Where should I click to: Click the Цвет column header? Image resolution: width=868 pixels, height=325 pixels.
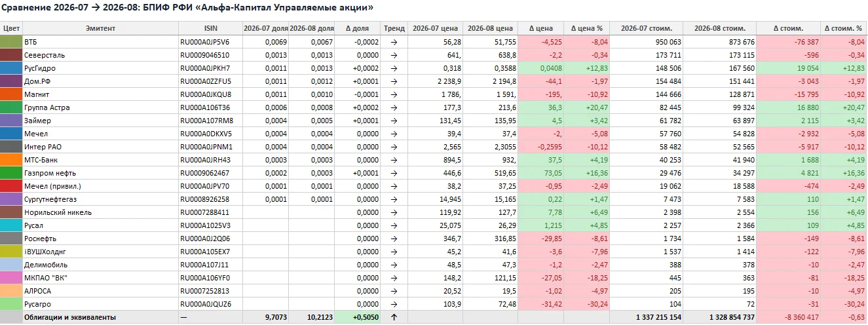point(10,28)
